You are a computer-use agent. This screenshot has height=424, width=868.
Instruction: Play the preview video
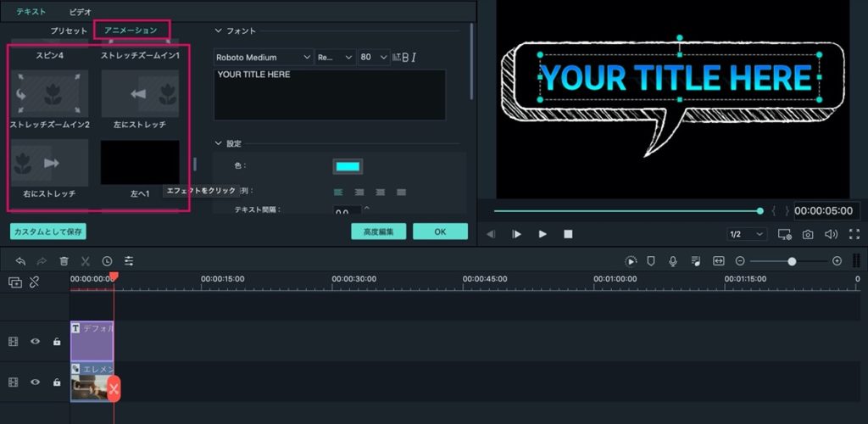(x=542, y=234)
